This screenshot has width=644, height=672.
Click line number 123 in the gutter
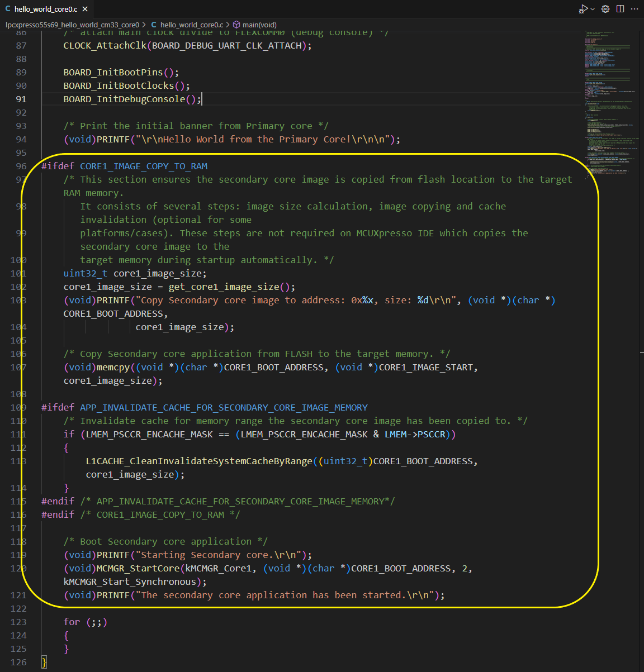(18, 622)
